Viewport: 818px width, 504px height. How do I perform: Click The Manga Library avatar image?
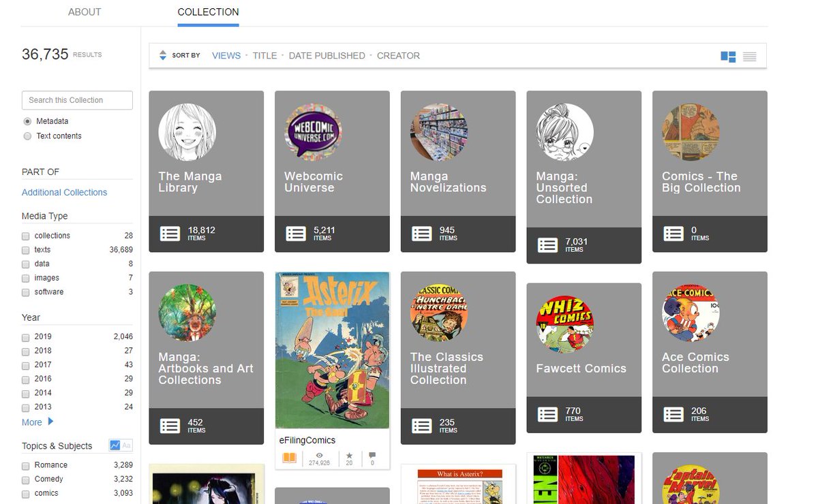187,132
